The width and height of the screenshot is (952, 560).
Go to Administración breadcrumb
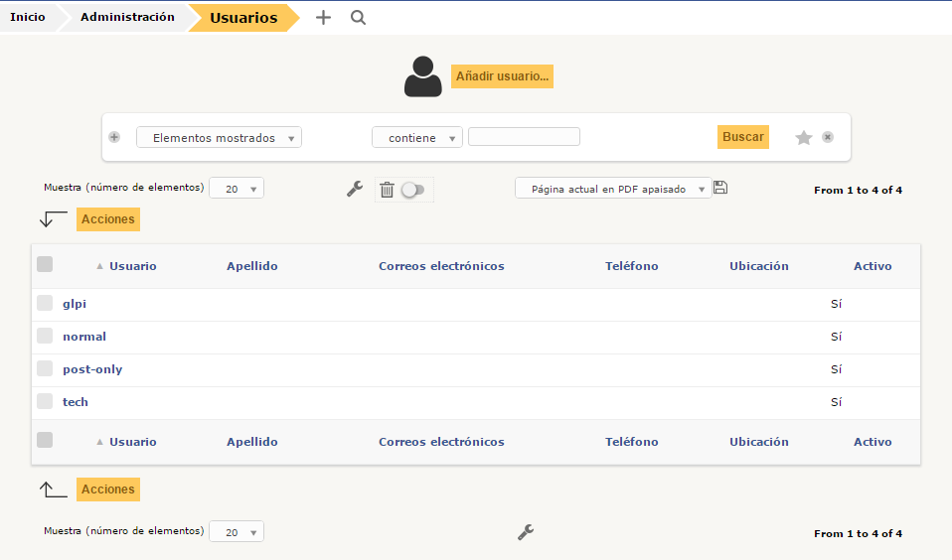pyautogui.click(x=127, y=17)
